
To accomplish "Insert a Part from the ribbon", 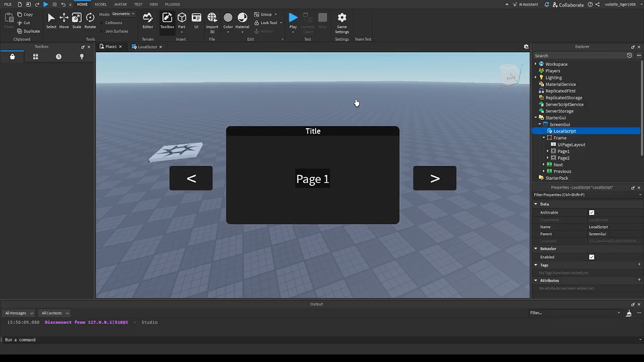I will click(x=182, y=21).
